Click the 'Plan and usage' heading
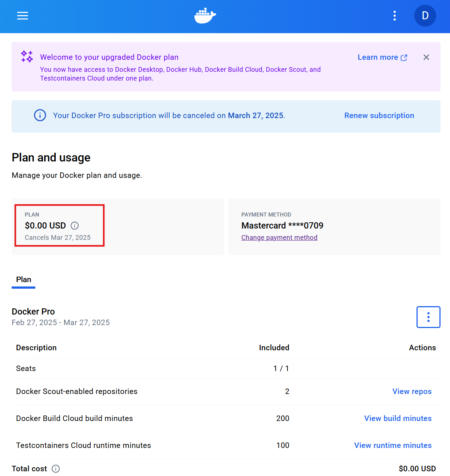 pos(51,157)
